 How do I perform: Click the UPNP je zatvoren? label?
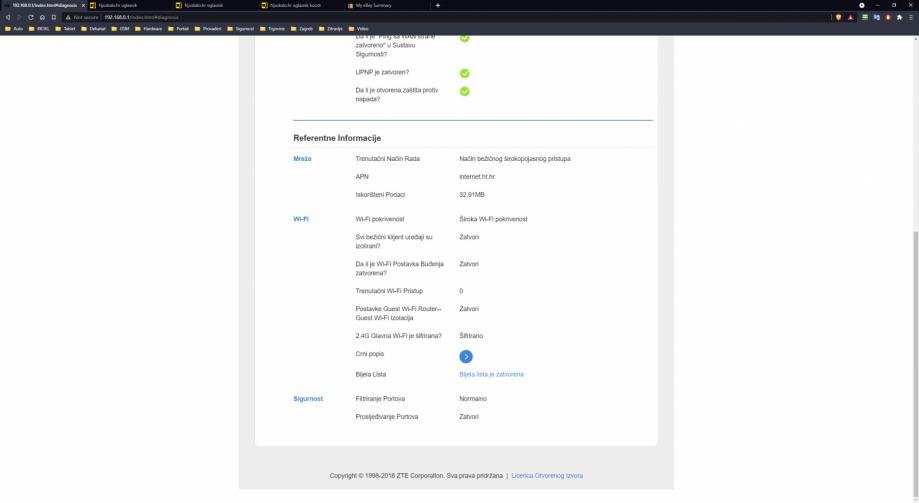click(x=382, y=72)
